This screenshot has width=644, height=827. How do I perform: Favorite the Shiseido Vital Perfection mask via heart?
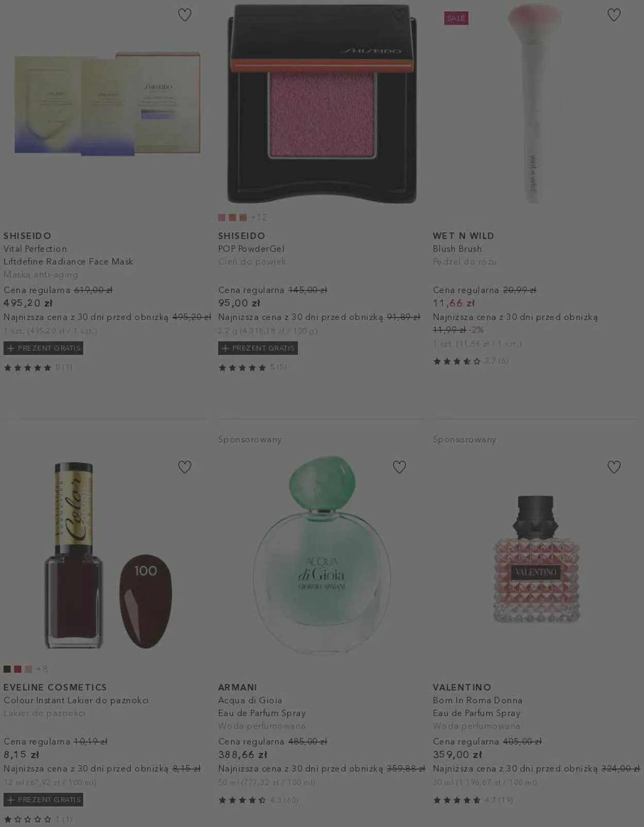click(x=184, y=15)
